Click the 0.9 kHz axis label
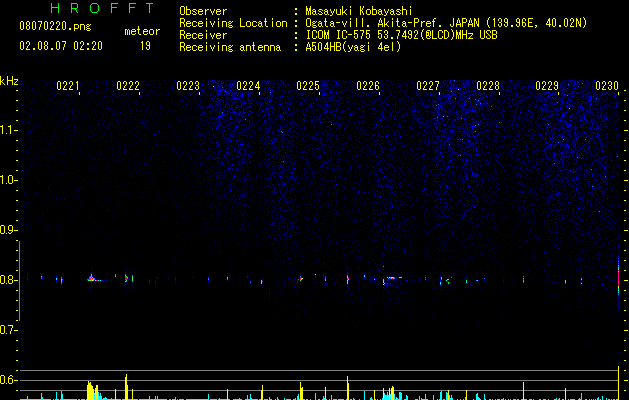Viewport: 629px width, 400px height. point(8,230)
